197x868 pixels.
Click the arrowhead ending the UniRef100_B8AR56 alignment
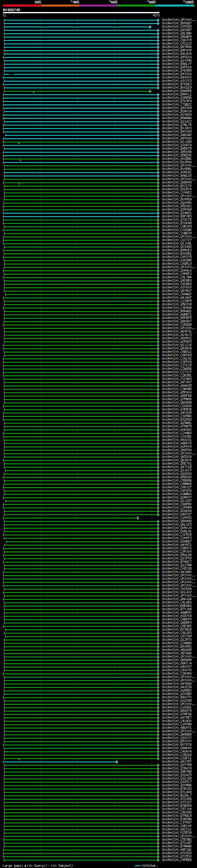tap(151, 91)
